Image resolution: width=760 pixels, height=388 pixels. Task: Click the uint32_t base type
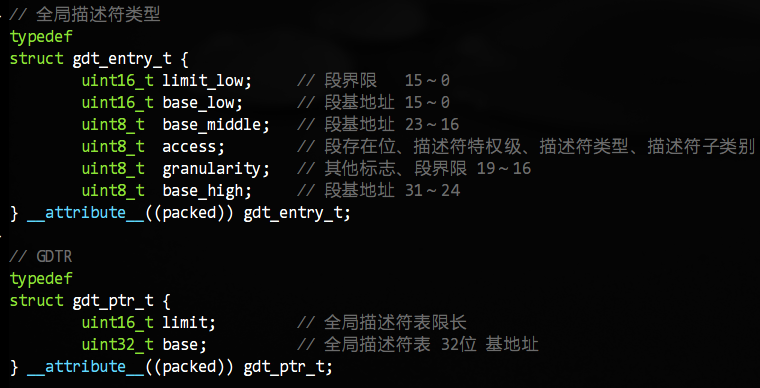click(117, 345)
